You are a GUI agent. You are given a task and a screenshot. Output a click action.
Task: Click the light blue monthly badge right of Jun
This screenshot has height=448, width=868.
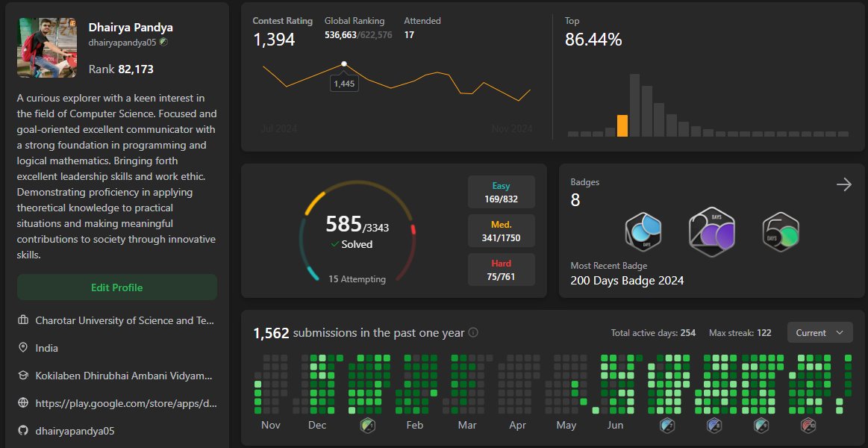pos(667,426)
